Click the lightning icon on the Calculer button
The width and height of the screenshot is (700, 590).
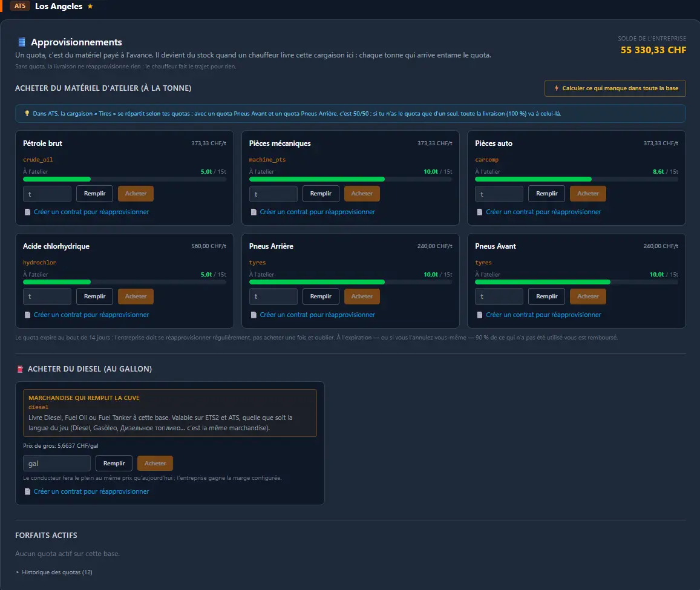[x=556, y=88]
